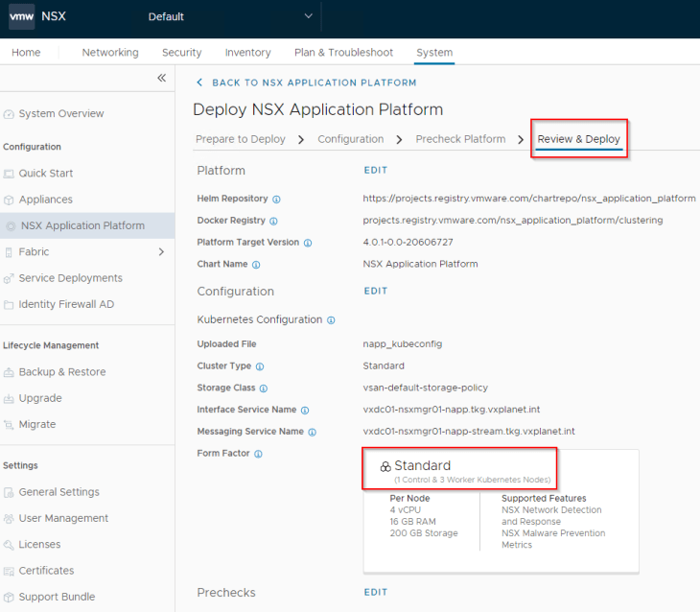Select the Review & Deploy step
The width and height of the screenshot is (700, 612).
coord(578,139)
